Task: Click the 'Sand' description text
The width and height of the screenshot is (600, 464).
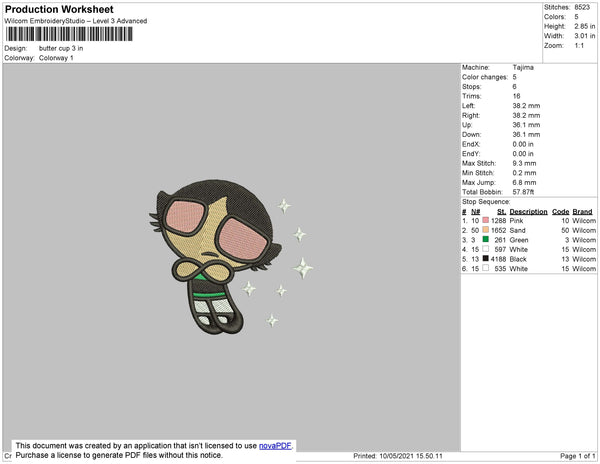Action: pos(518,230)
